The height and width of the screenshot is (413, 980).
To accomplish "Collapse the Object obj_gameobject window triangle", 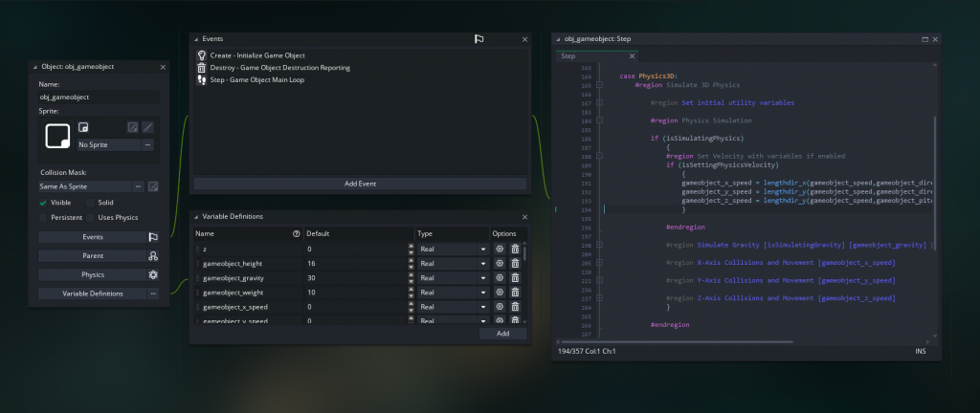I will click(x=35, y=67).
